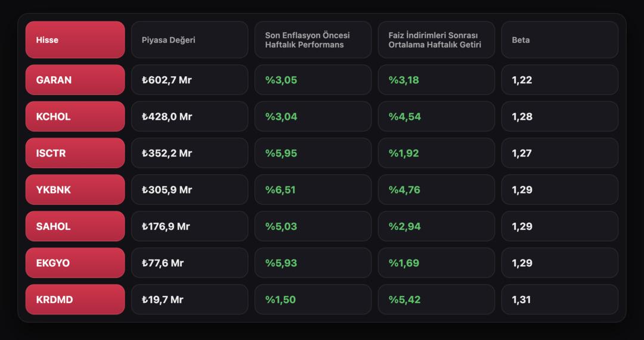Click the Hisse column header
Screen dimensions: 644x340
75,40
